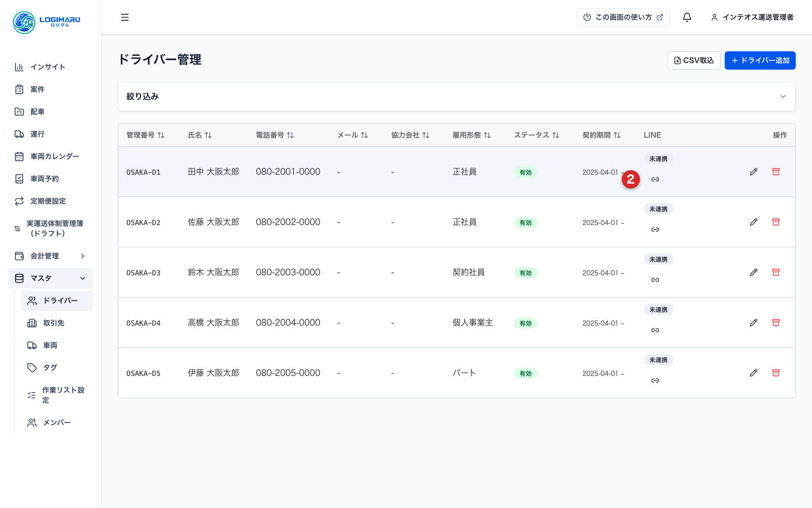Viewport: 812px width, 508px height.
Task: Expand the 絞り込み filter panel
Action: click(x=457, y=97)
